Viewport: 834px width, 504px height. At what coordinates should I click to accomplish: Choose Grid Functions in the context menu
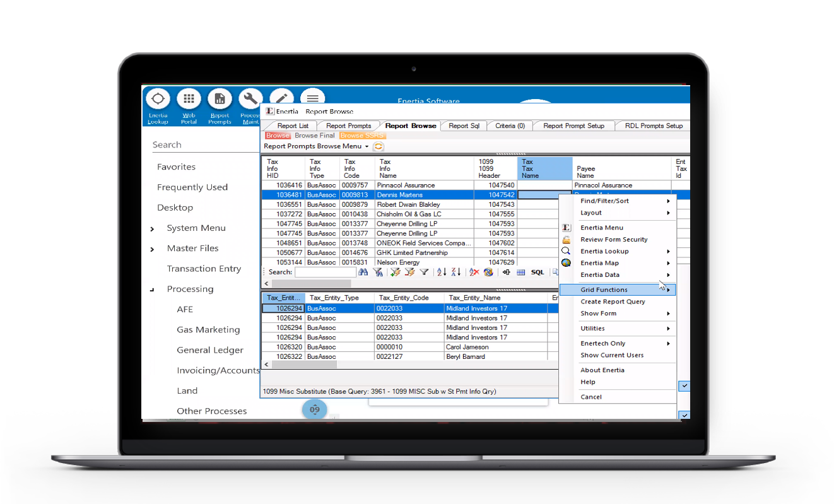point(618,290)
